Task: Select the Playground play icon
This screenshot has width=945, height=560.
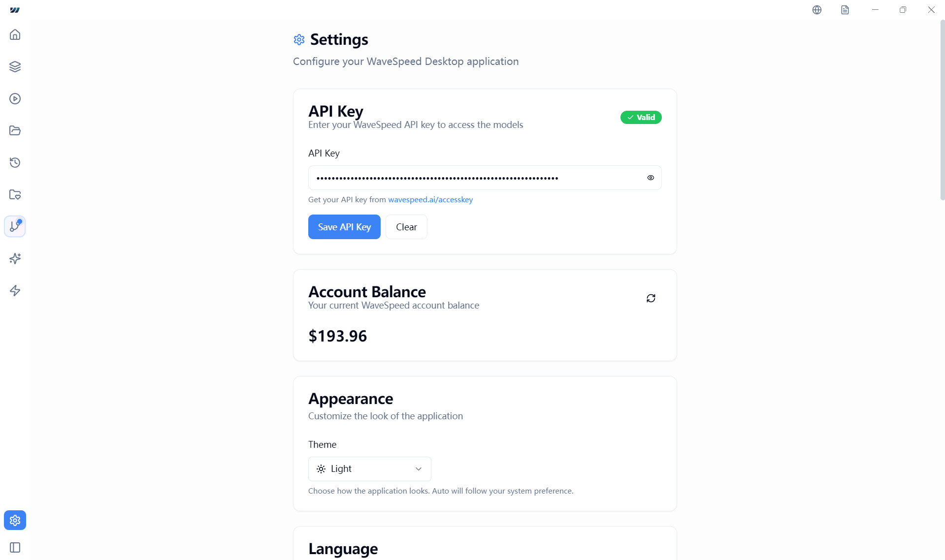Action: tap(15, 98)
